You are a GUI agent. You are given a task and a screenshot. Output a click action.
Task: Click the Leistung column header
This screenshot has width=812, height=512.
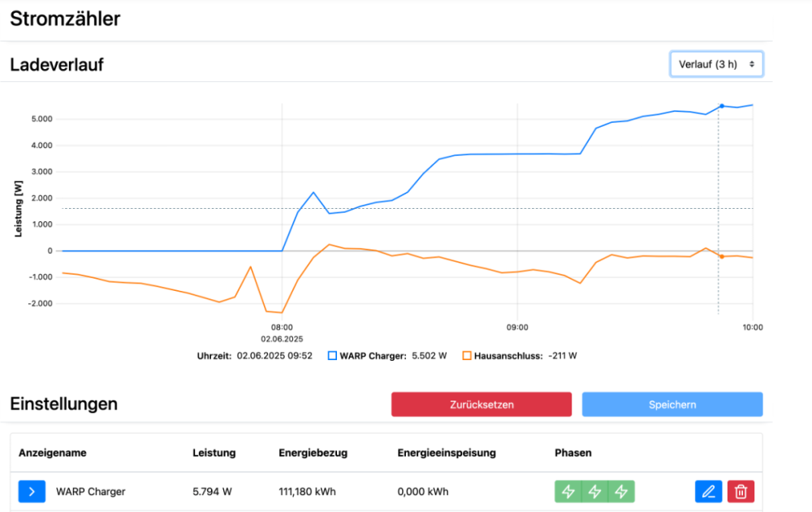214,453
